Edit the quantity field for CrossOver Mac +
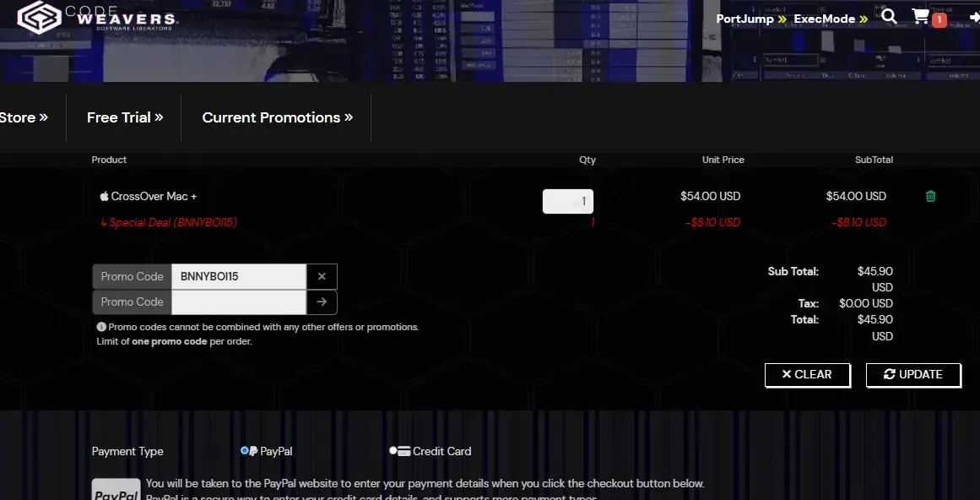Screen dimensions: 980x500 pos(567,201)
